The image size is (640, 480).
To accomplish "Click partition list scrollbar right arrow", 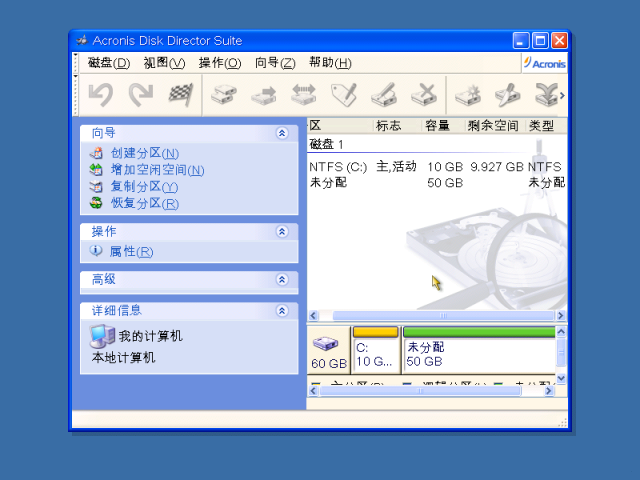I will pos(560,316).
